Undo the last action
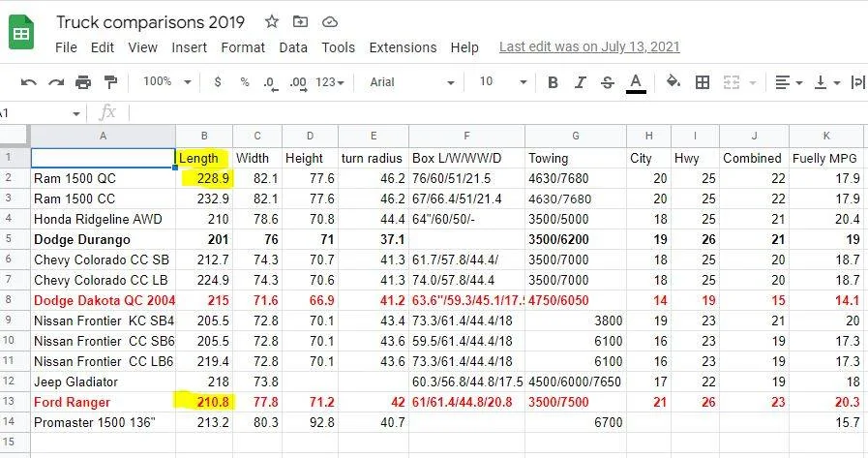This screenshot has height=458, width=868. point(29,82)
